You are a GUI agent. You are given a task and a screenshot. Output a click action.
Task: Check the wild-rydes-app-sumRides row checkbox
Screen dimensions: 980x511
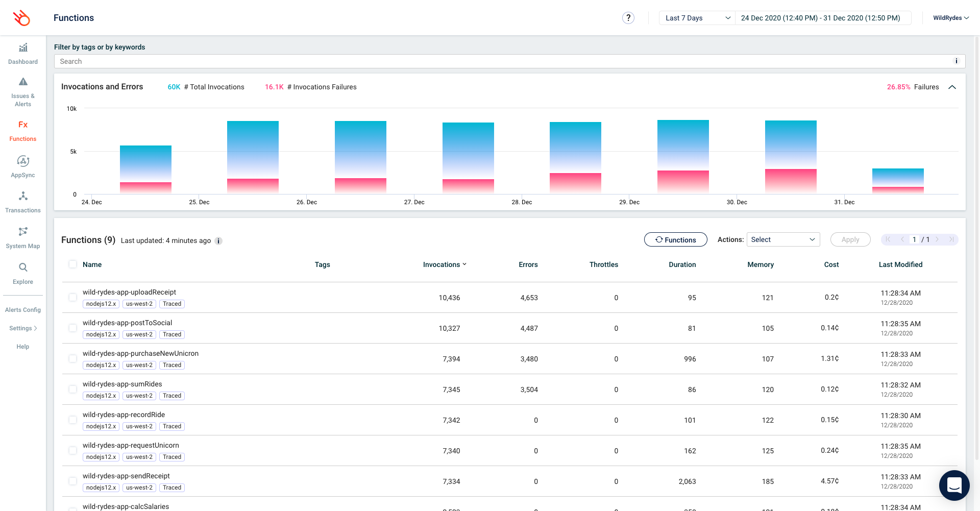[72, 389]
